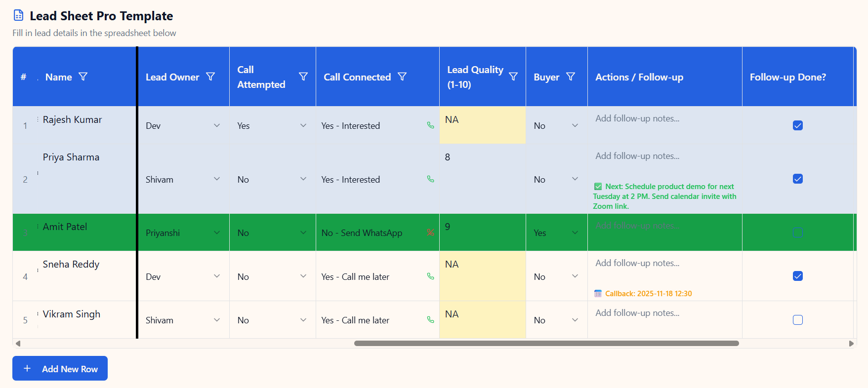The image size is (868, 388).
Task: Open the Lead Quality filter icon
Action: tap(513, 77)
